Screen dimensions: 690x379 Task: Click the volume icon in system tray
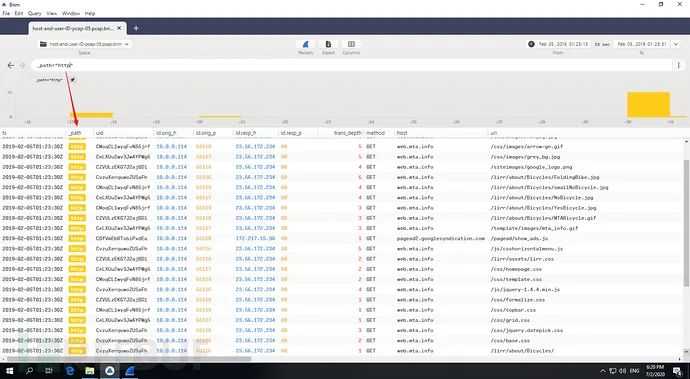[x=623, y=371]
